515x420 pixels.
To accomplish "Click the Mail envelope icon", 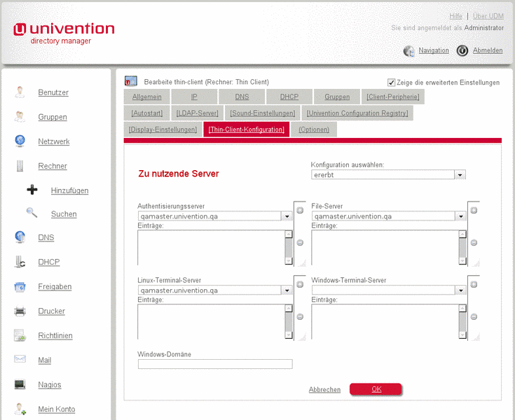I will point(20,359).
